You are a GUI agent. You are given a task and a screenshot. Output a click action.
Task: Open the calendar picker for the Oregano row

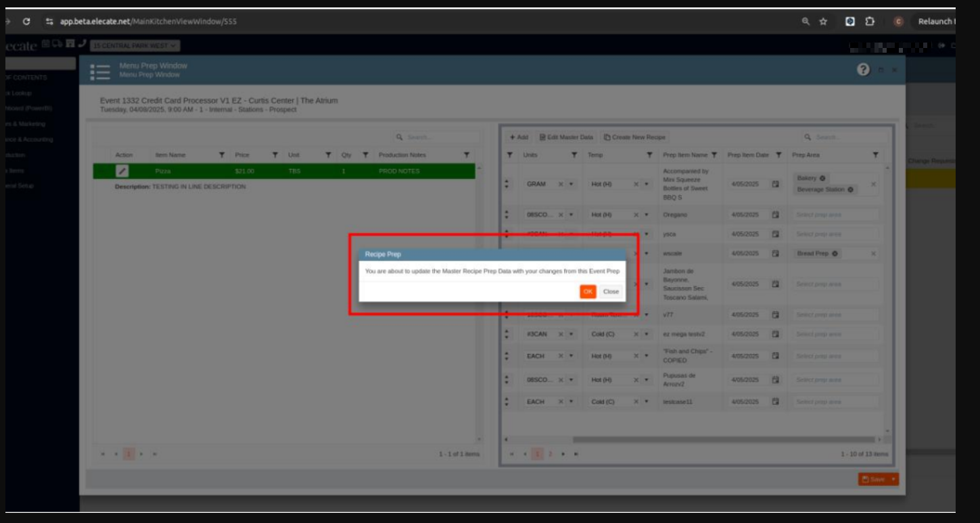[776, 215]
